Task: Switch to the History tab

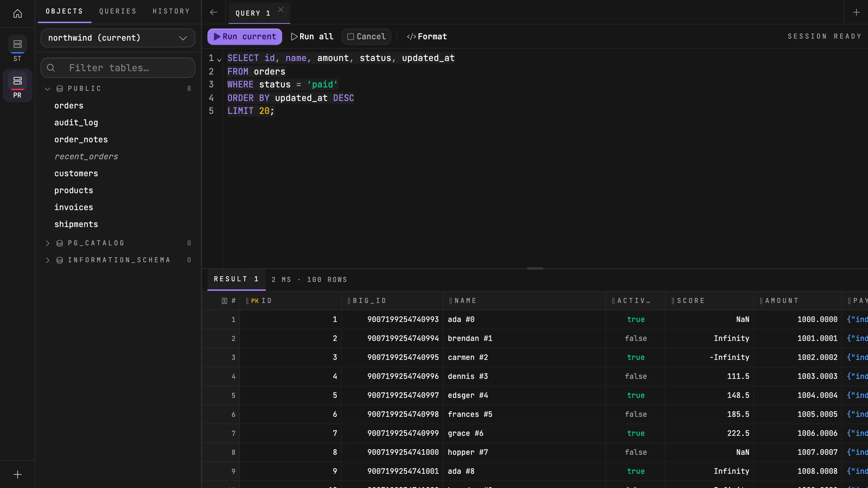Action: click(x=171, y=12)
